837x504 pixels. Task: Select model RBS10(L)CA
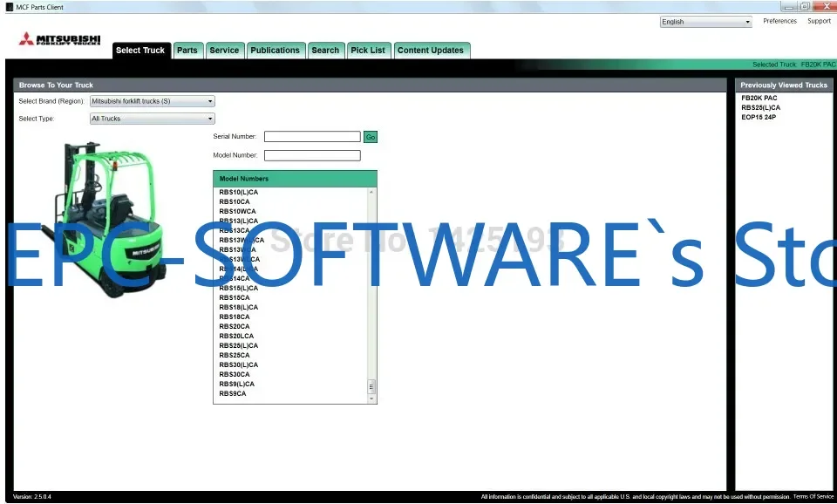(x=239, y=192)
